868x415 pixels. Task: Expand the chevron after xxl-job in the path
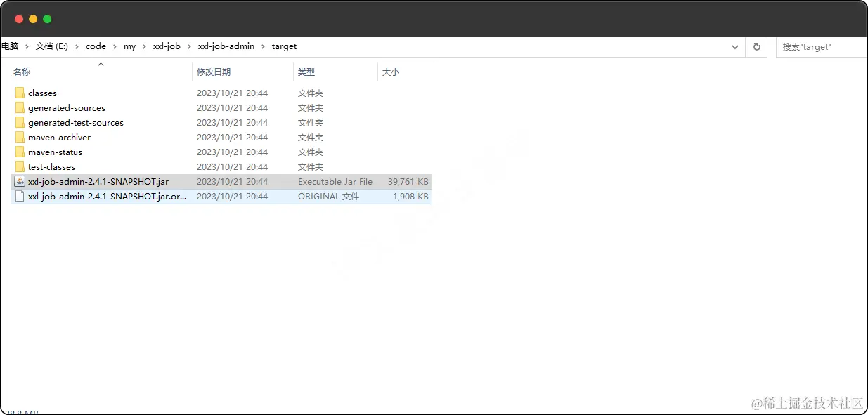(190, 46)
